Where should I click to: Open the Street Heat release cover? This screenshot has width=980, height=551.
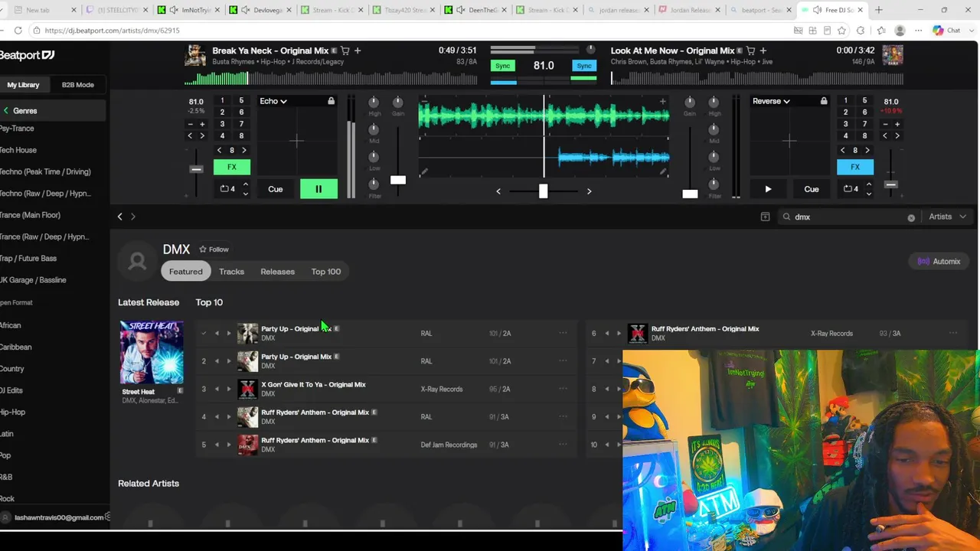click(x=152, y=353)
